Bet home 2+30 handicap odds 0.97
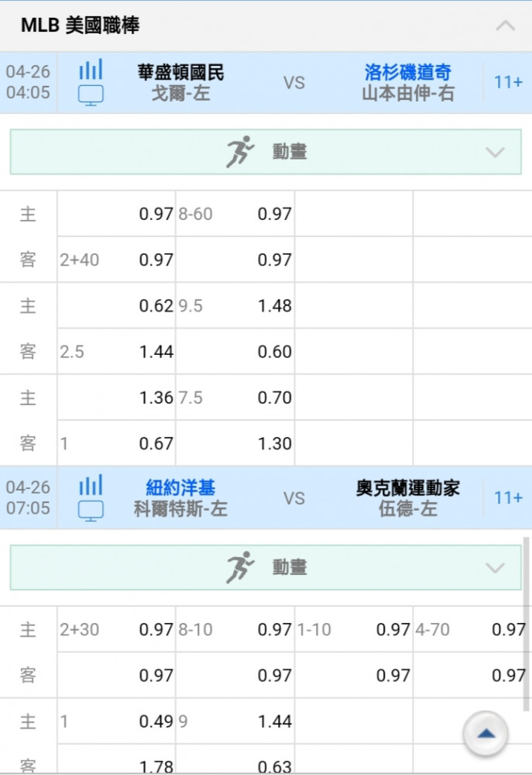The width and height of the screenshot is (532, 775). click(x=156, y=629)
